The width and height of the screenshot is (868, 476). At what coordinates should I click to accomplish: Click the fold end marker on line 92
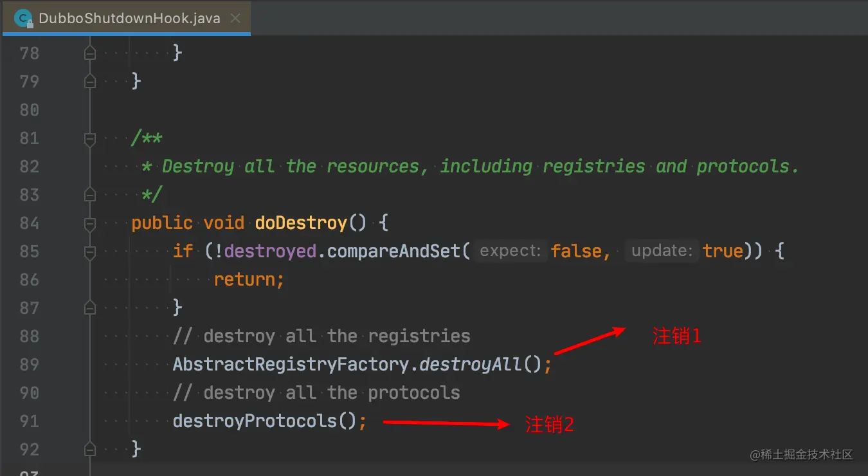[90, 450]
